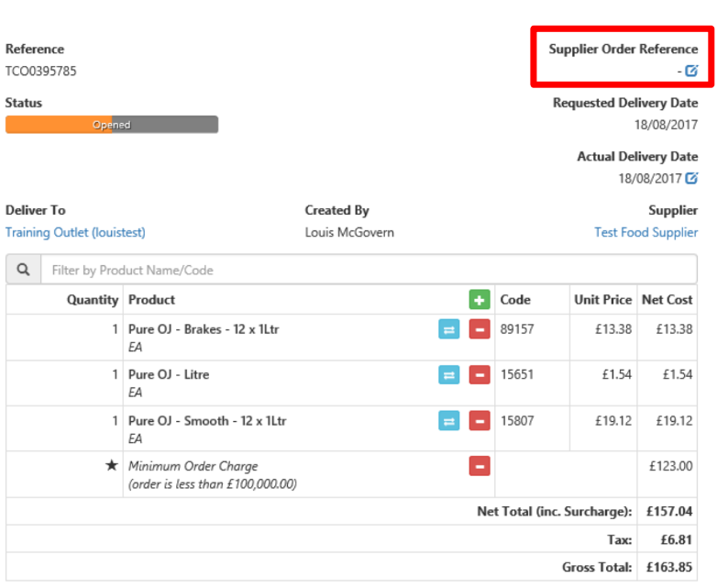Click the Unit Price column header

pyautogui.click(x=602, y=300)
